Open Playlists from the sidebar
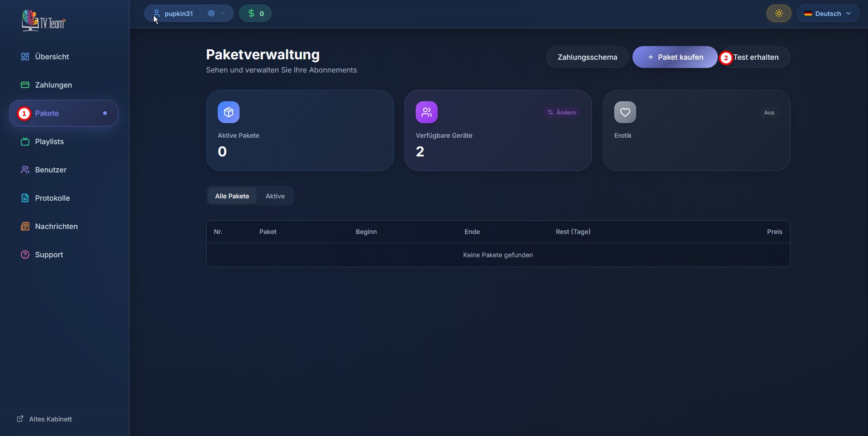Viewport: 868px width, 436px height. coord(49,141)
